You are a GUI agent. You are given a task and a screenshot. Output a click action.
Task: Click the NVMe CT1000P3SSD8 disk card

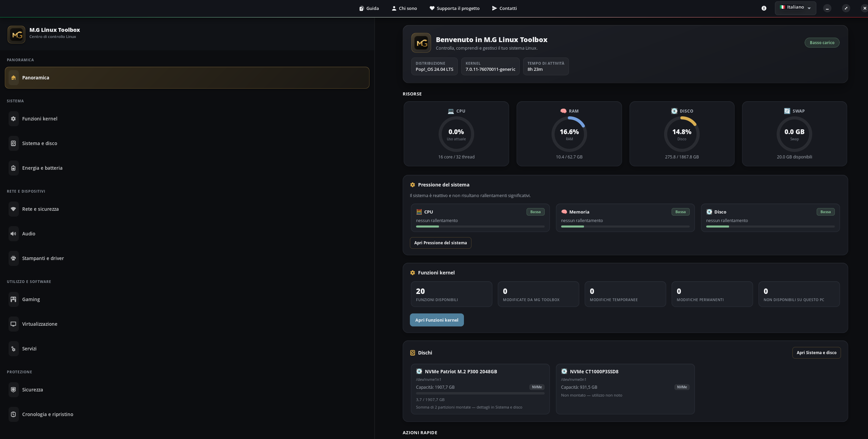(625, 389)
